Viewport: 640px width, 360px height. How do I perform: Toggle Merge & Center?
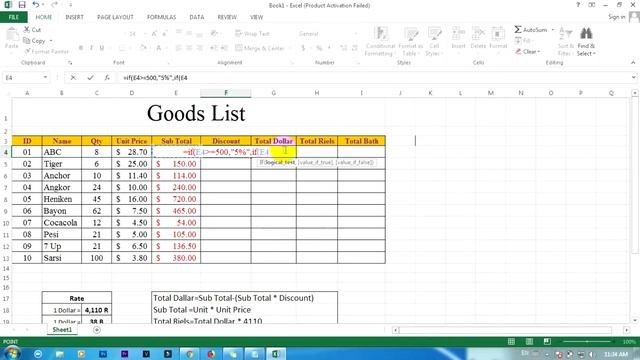click(260, 48)
